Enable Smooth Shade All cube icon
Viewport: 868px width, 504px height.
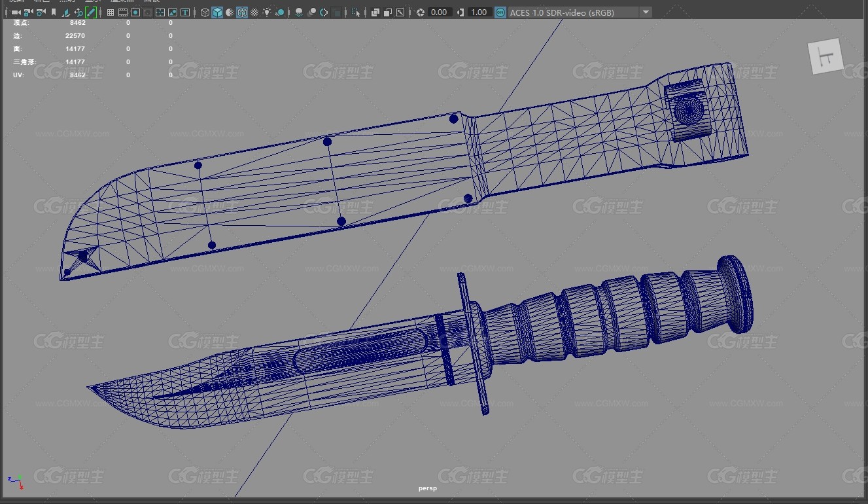pos(217,12)
